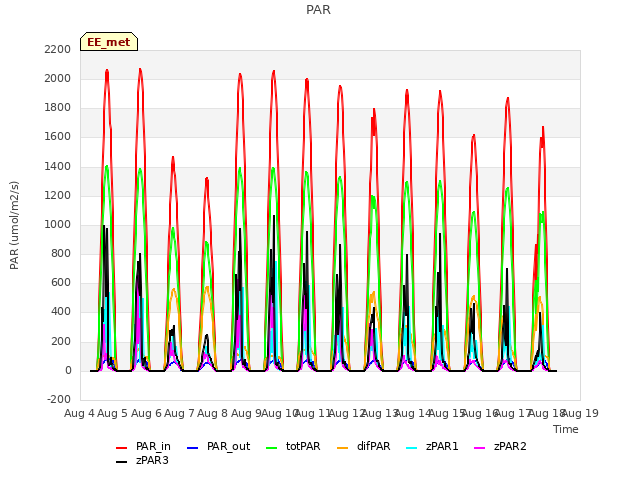The image size is (640, 480).
Task: Click the 600 y-axis tick label
Action: click(61, 283)
